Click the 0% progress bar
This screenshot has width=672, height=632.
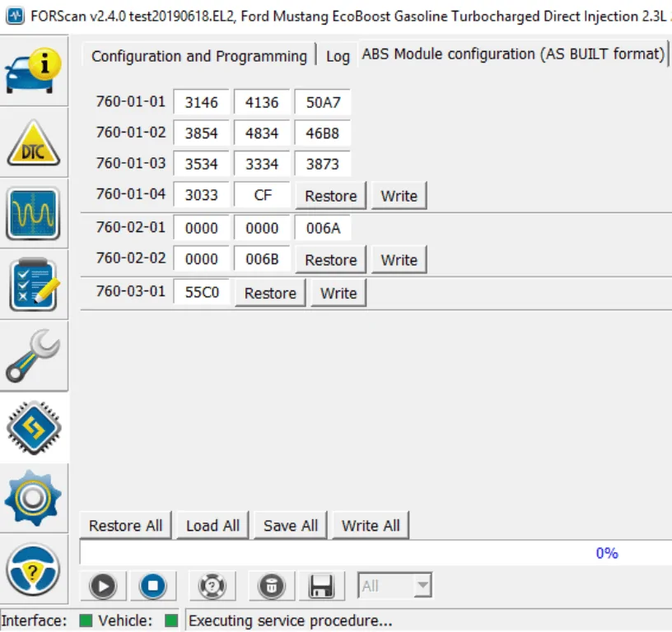tap(376, 553)
